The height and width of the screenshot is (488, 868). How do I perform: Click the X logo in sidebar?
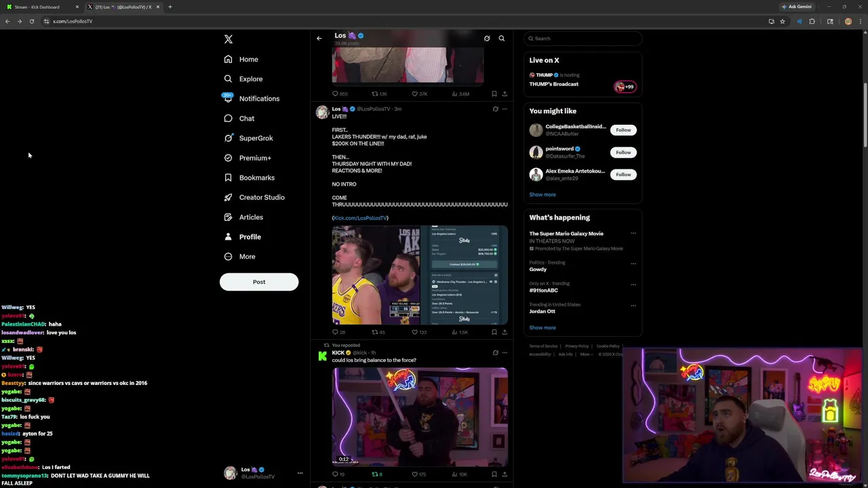point(229,39)
